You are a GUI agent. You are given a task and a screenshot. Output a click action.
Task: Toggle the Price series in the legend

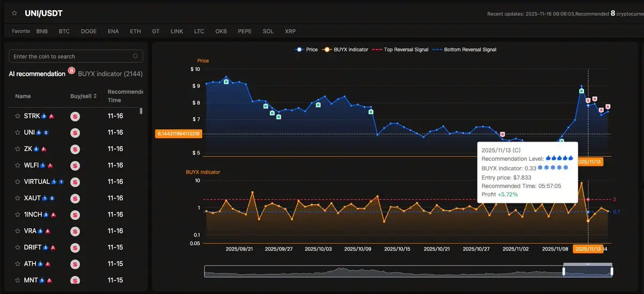(306, 49)
